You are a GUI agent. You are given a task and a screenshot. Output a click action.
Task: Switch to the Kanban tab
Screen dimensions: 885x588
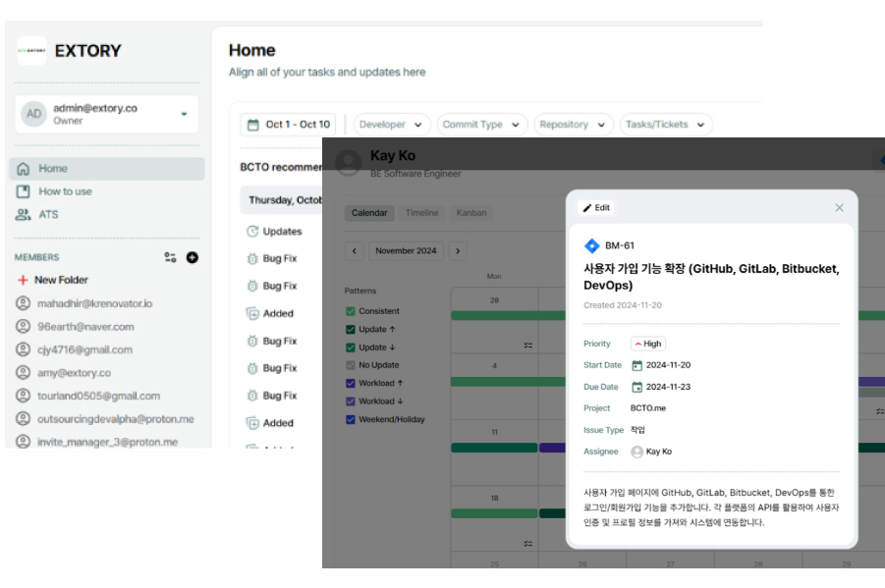click(x=470, y=213)
